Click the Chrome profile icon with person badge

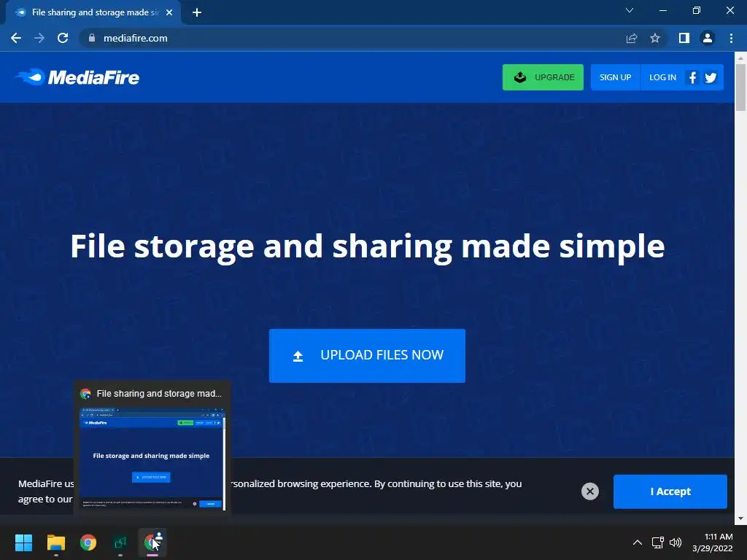tap(152, 542)
